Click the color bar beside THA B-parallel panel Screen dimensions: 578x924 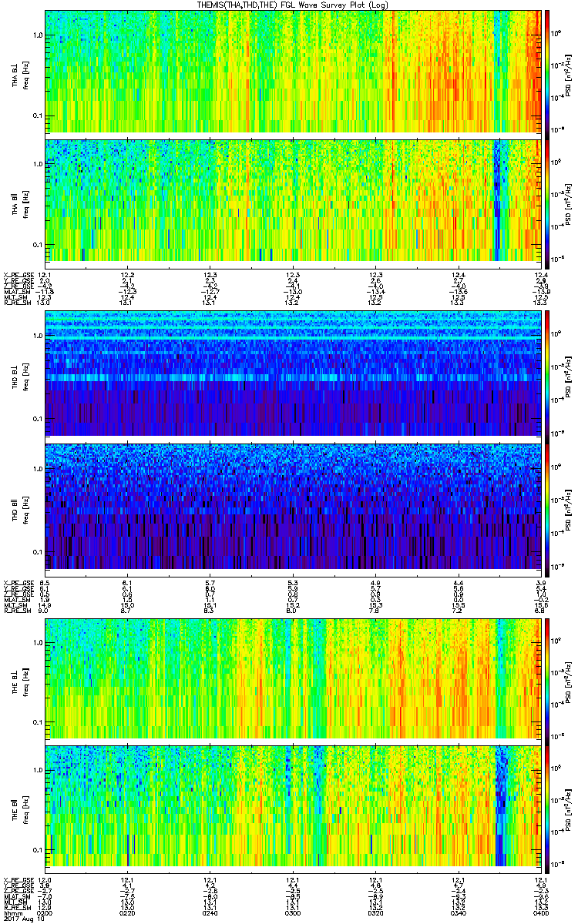(548, 200)
